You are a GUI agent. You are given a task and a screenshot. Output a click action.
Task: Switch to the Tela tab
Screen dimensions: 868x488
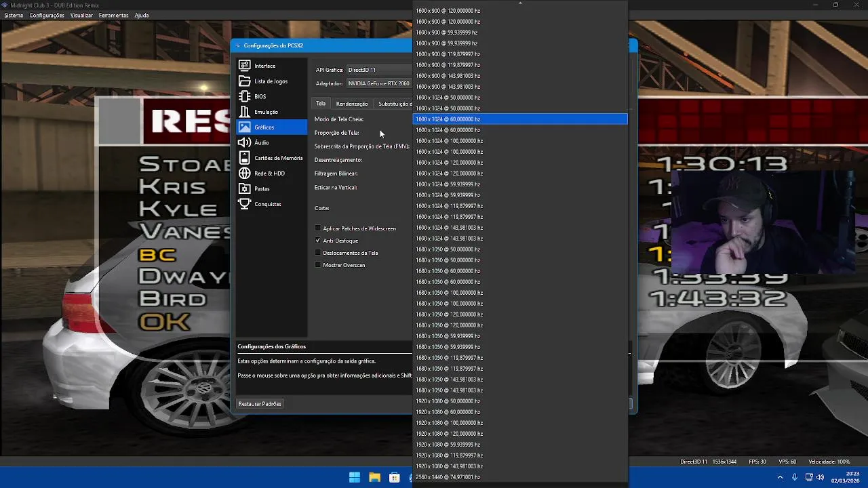(x=321, y=104)
